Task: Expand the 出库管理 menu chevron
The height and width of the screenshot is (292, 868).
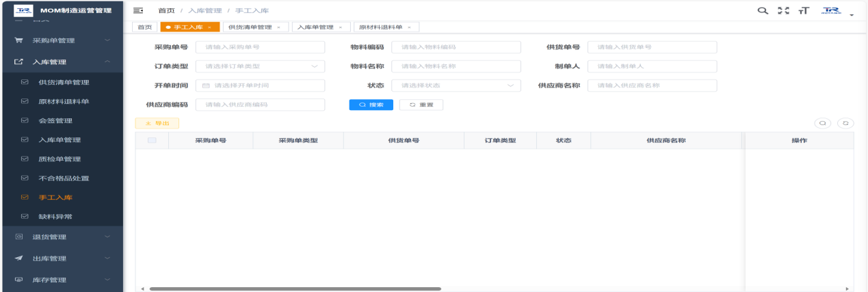Action: 107,258
